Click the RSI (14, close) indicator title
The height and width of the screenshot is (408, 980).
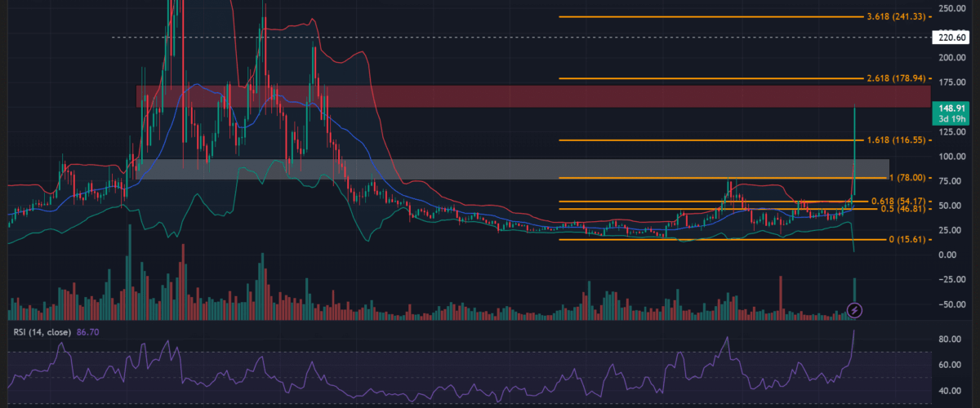point(42,333)
